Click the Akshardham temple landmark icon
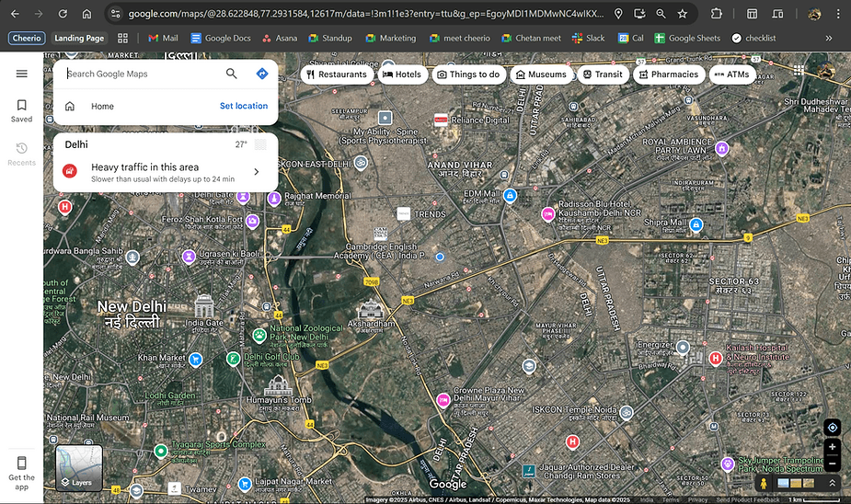This screenshot has height=504, width=851. pos(371,310)
